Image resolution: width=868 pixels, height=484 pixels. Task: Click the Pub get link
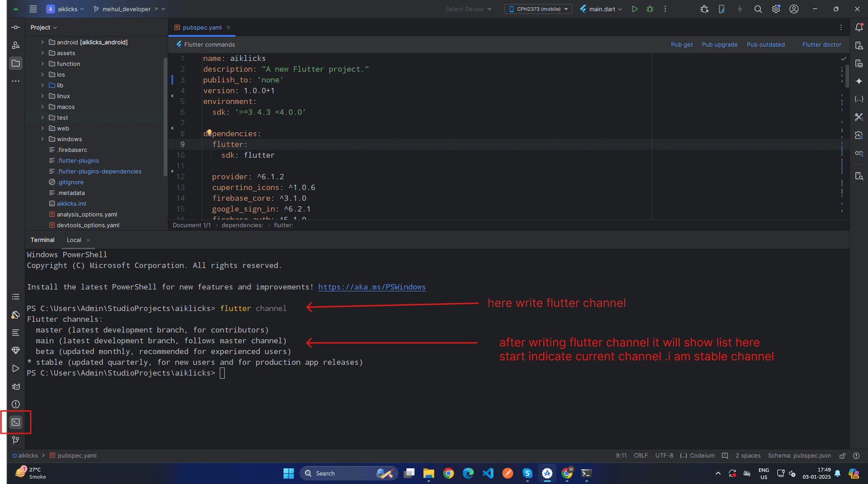point(681,45)
